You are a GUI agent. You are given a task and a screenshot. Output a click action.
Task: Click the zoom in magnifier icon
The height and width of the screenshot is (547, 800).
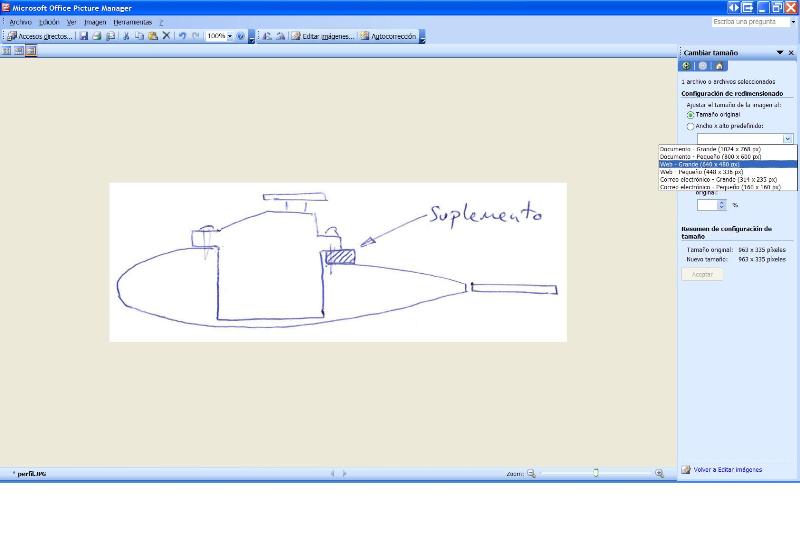pos(659,473)
